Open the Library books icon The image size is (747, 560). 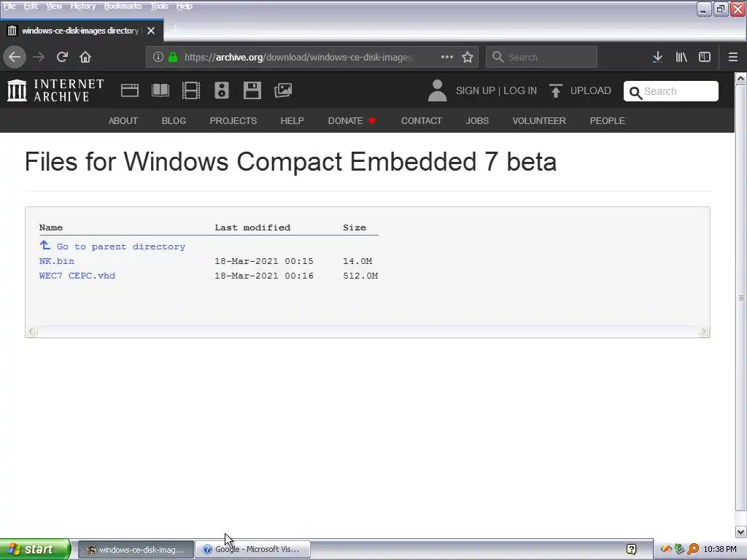tap(681, 57)
